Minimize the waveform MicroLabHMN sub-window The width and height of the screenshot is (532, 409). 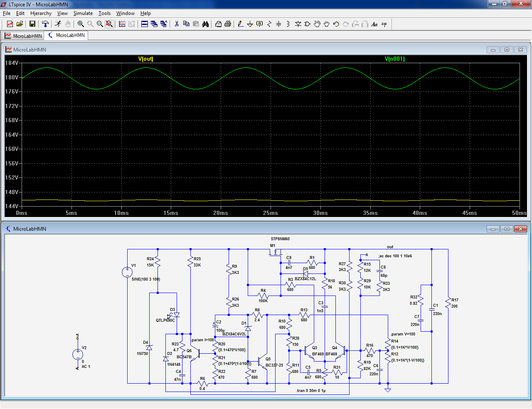(x=493, y=50)
